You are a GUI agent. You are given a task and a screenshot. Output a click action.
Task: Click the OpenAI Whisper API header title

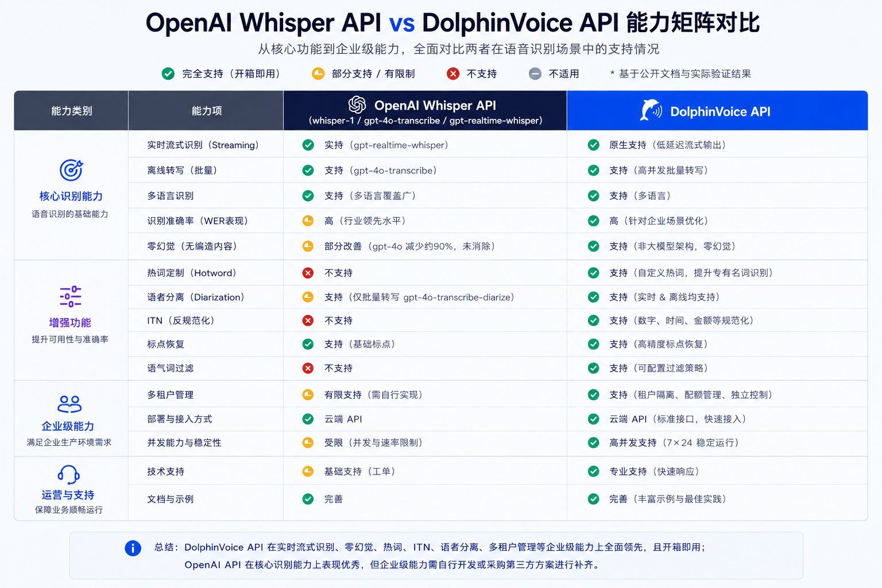[435, 105]
